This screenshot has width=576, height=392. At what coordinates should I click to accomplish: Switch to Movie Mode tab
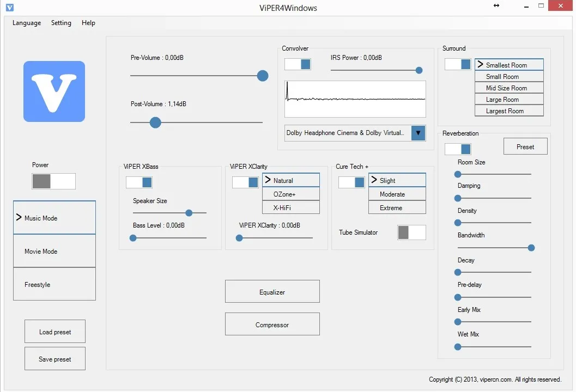(54, 251)
